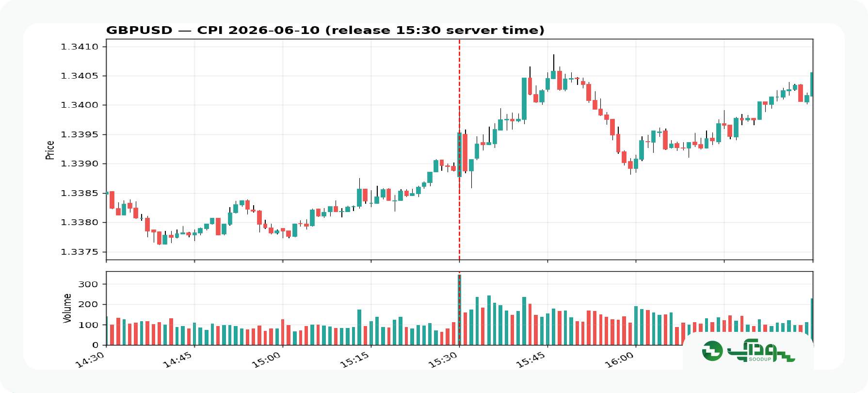Click the "Price" y-axis title
Screen dimensions: 868x393
tap(49, 150)
